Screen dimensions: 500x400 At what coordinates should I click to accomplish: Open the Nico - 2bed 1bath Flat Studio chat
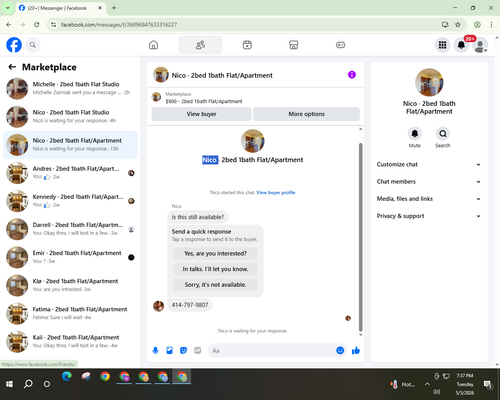pyautogui.click(x=70, y=117)
